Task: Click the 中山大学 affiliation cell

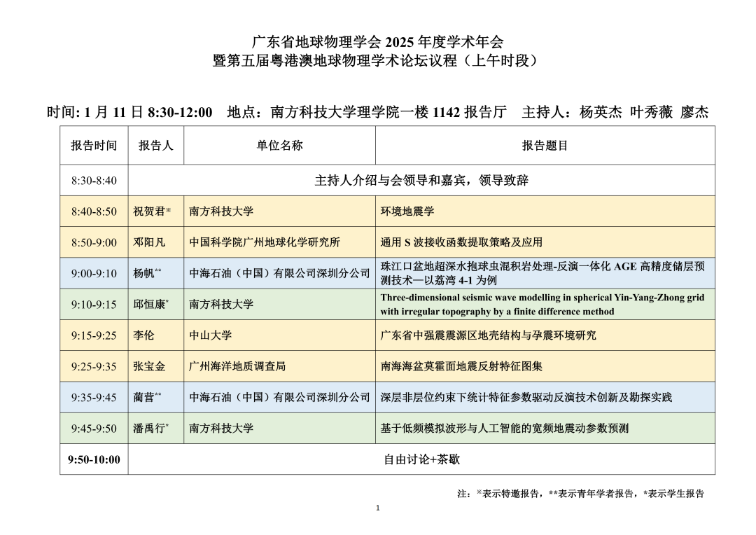Action: click(x=211, y=335)
